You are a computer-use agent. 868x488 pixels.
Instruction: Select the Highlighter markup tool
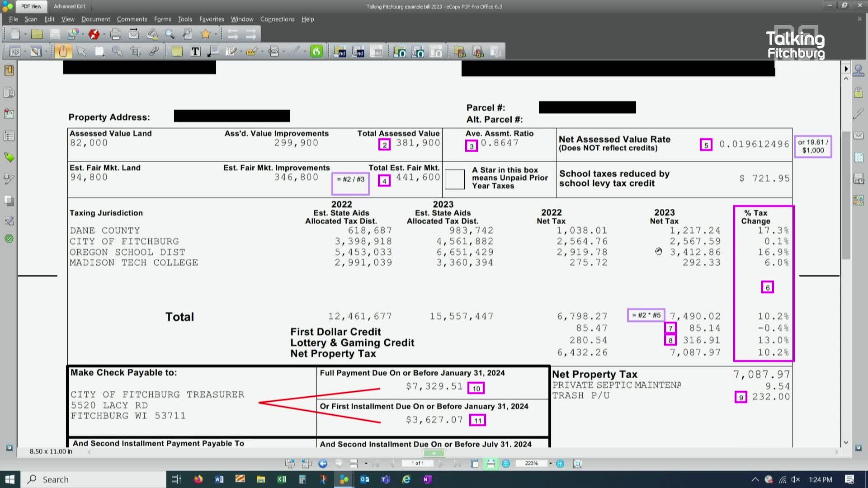tap(252, 51)
